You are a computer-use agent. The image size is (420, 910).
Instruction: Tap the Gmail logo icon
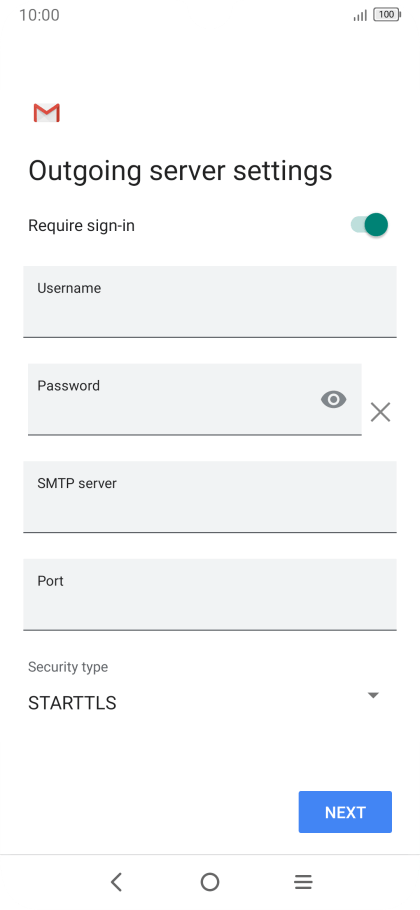click(46, 113)
